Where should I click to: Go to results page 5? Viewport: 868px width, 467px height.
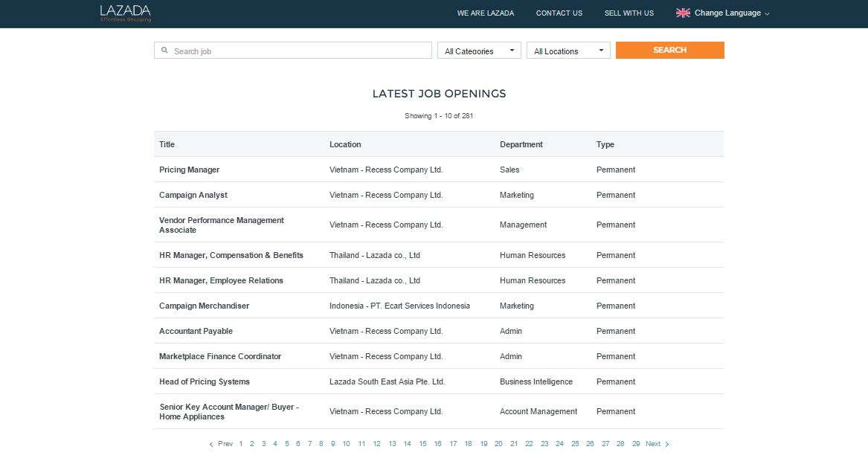coord(287,444)
